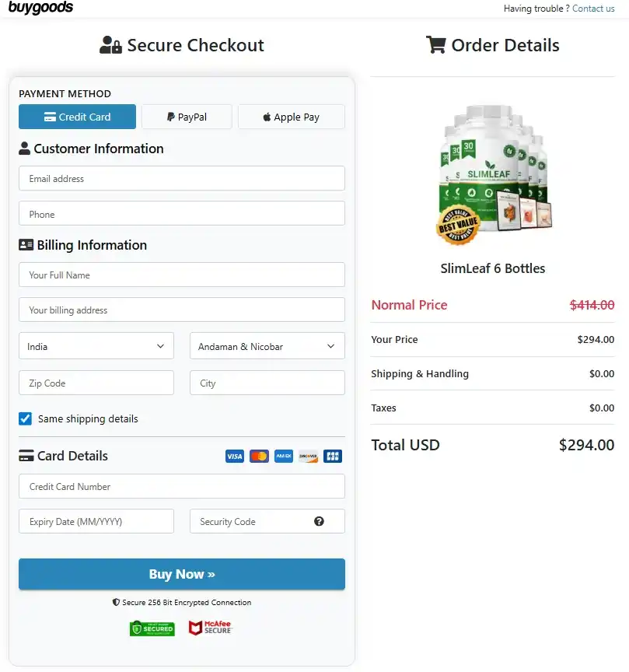Open the Contact us link
This screenshot has height=672, width=629.
[x=592, y=9]
